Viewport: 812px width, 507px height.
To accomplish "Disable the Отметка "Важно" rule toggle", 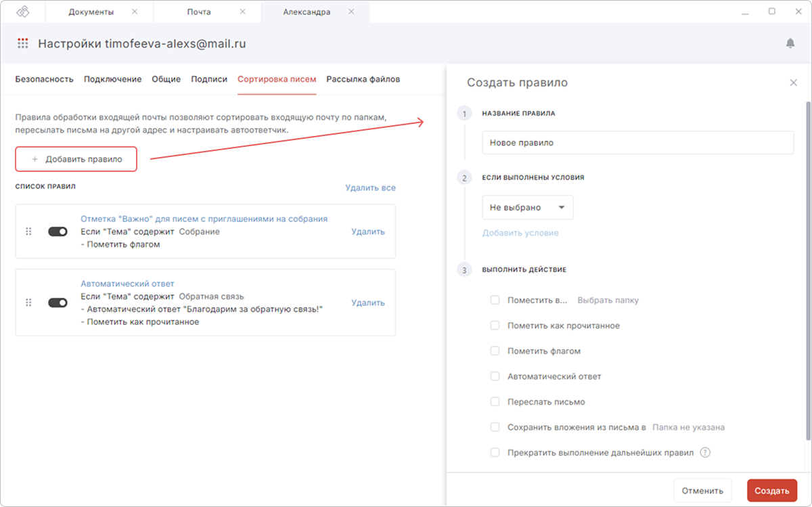I will [x=58, y=232].
